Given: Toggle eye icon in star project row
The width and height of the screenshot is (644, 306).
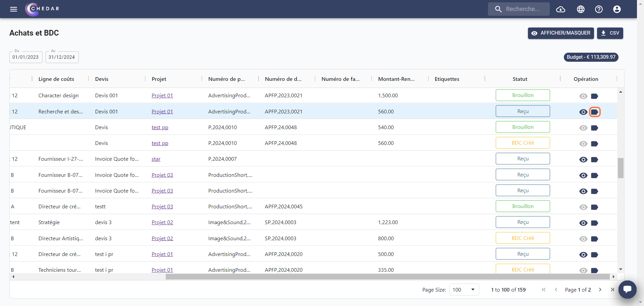Looking at the screenshot, I should coord(583,160).
